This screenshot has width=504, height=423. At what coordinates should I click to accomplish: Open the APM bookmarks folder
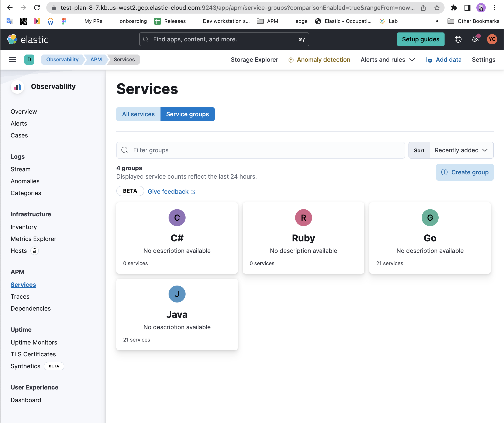[267, 21]
